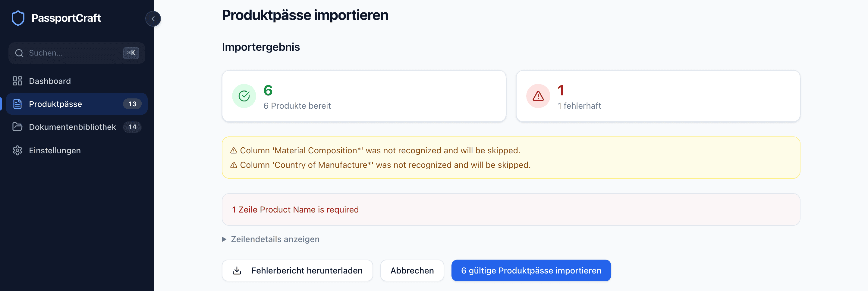Click the search magnifier icon

click(x=19, y=53)
